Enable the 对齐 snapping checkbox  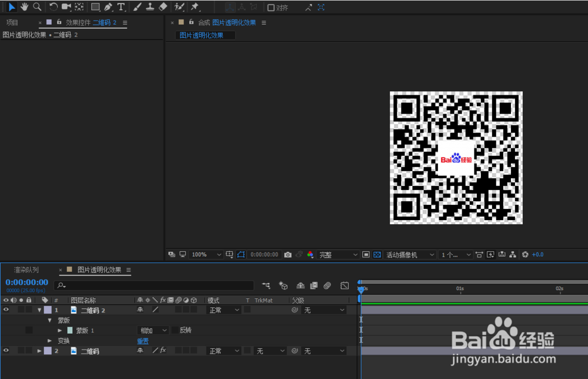pos(270,8)
